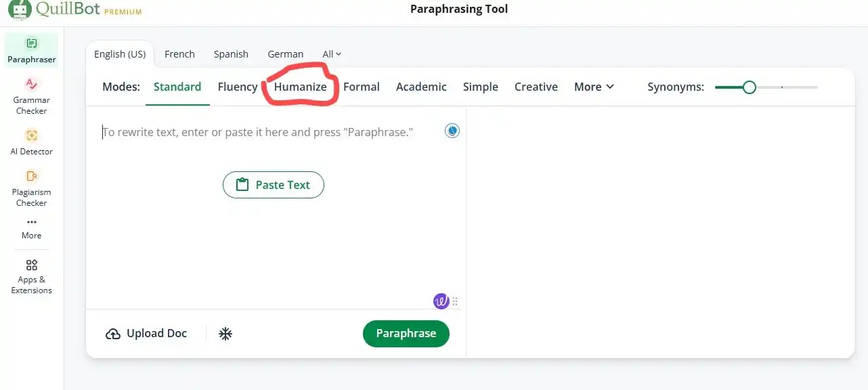Open Apps & Extensions icon
The height and width of the screenshot is (390, 868).
click(31, 265)
